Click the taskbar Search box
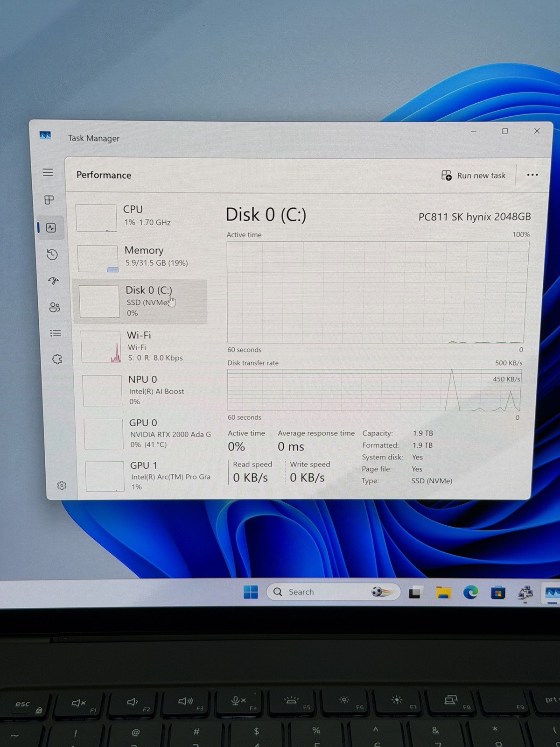Viewport: 560px width, 747px height. point(334,592)
